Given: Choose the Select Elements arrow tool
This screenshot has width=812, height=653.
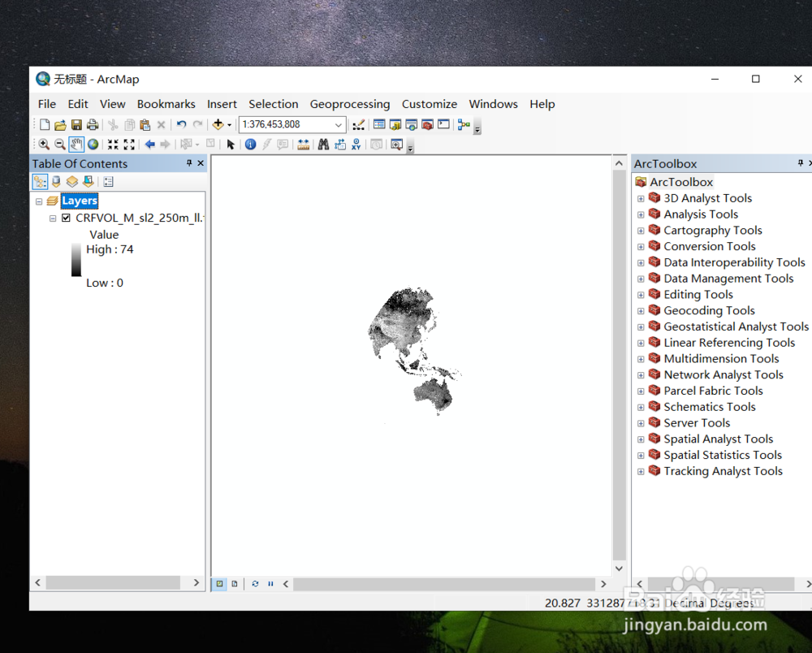Looking at the screenshot, I should pyautogui.click(x=231, y=145).
